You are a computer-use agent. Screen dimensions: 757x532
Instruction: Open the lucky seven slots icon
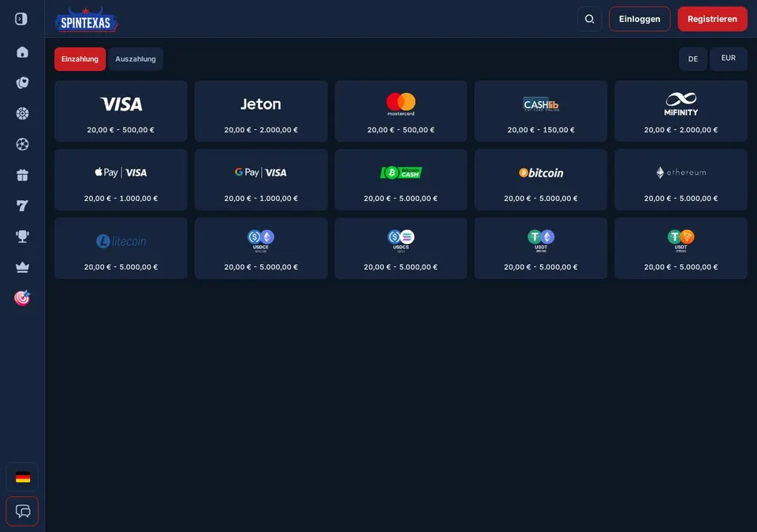[x=22, y=206]
